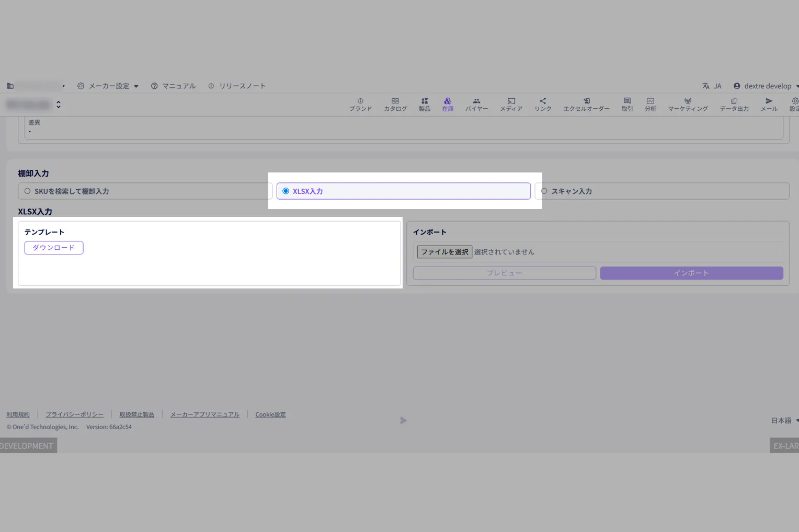Open the 分析 analytics page

point(650,105)
